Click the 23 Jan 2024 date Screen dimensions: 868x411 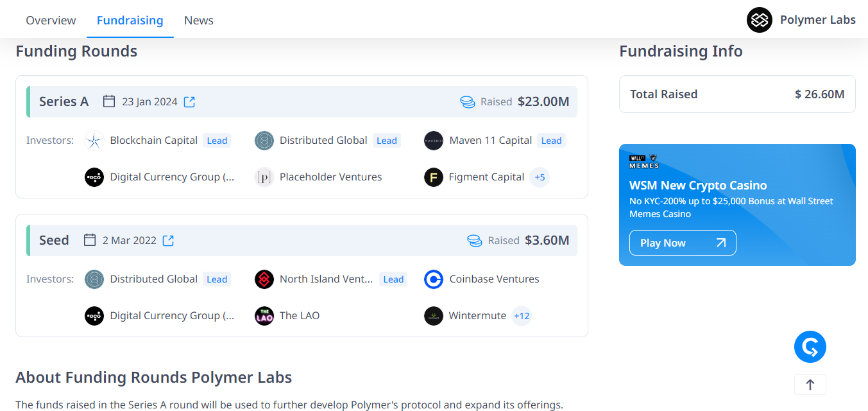click(x=149, y=101)
